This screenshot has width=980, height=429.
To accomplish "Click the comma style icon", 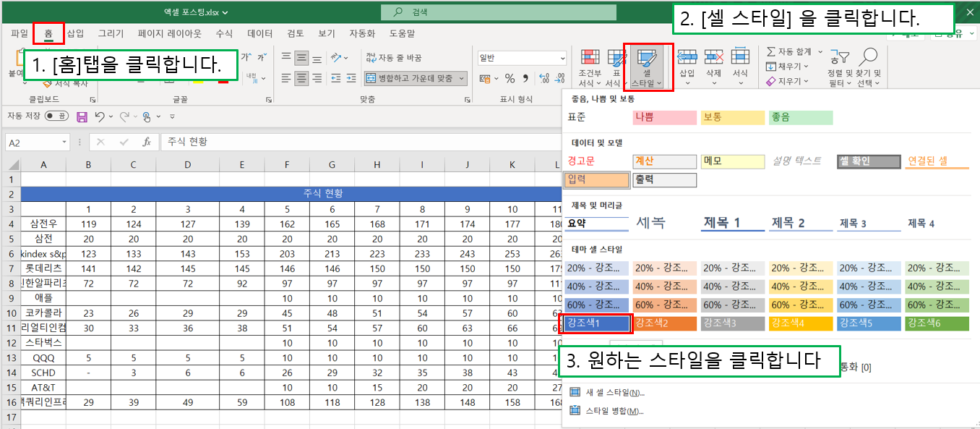I will [526, 78].
